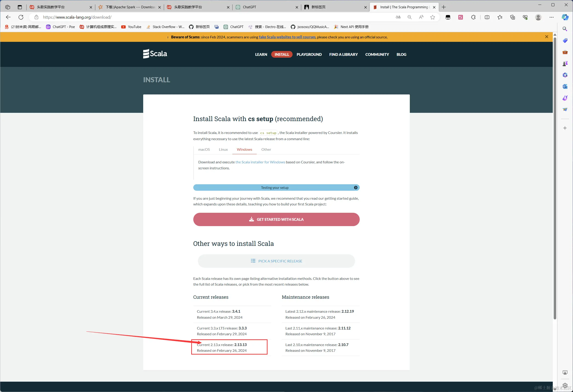The height and width of the screenshot is (392, 573).
Task: Click the browser refresh icon
Action: point(21,17)
